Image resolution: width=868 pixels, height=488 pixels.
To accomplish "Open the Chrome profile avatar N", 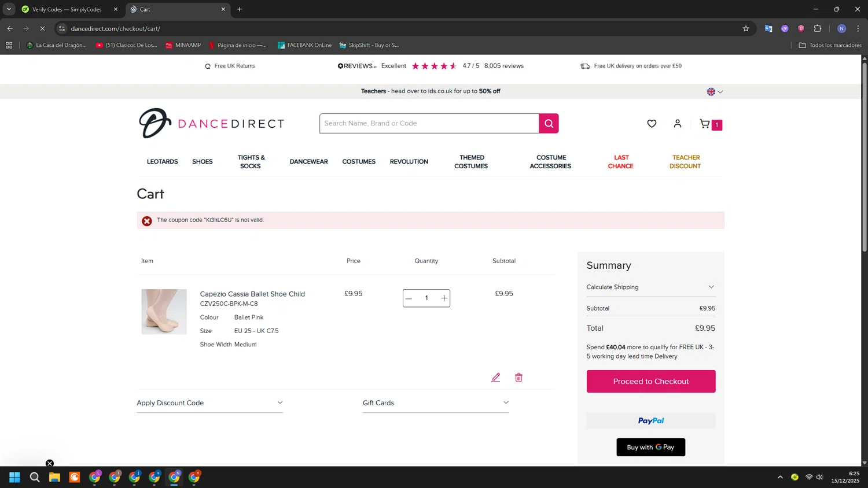I will click(x=842, y=28).
